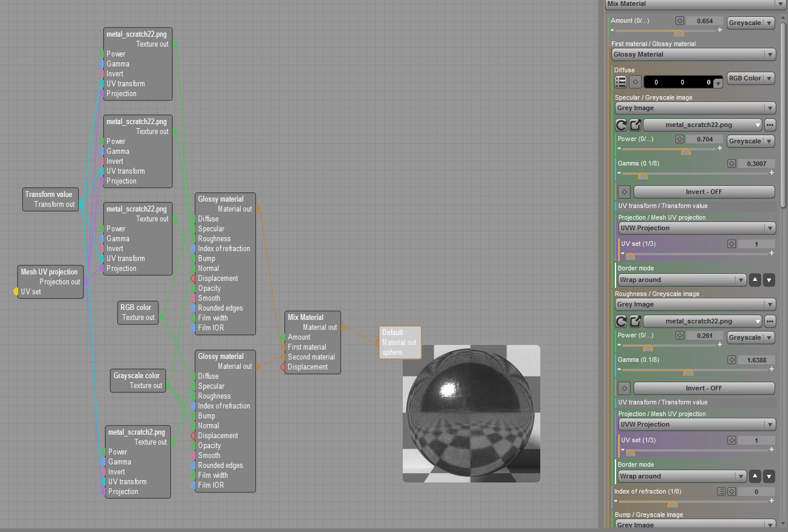Click Power pin on metal_scratch2.png node

pos(104,452)
